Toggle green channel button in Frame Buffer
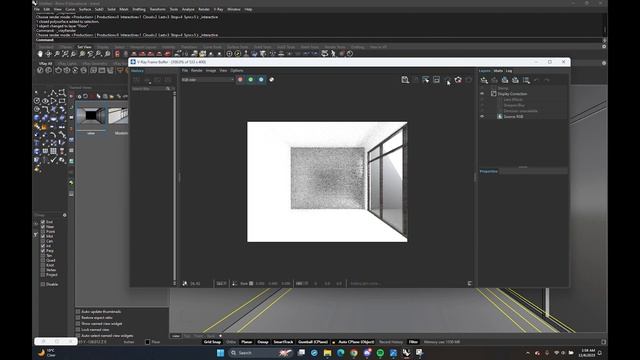This screenshot has width=640, height=360. pos(251,80)
